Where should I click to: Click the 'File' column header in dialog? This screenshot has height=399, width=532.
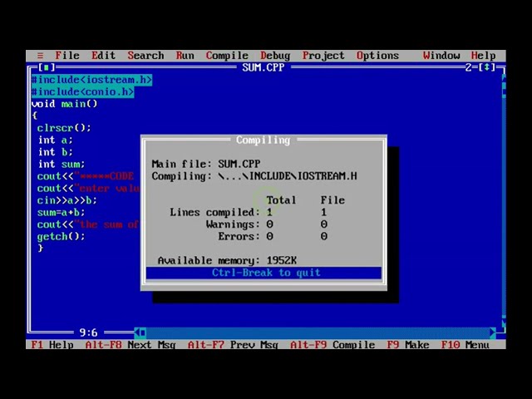click(x=332, y=200)
